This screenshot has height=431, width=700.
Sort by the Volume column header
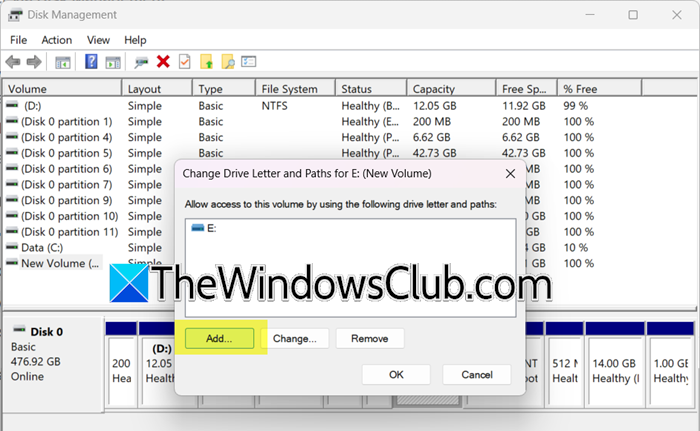point(62,89)
